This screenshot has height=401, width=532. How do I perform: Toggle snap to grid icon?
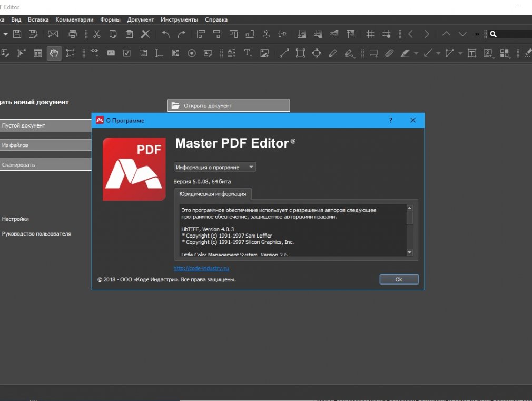click(387, 34)
